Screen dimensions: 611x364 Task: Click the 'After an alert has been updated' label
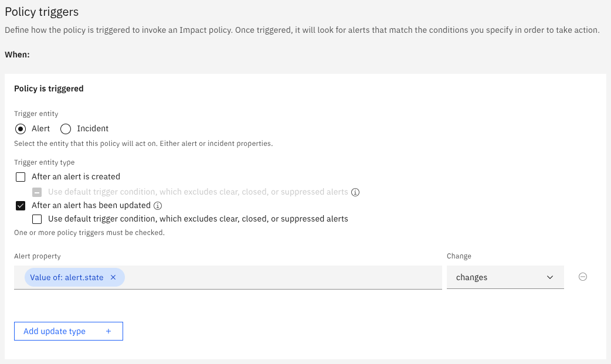coord(91,205)
